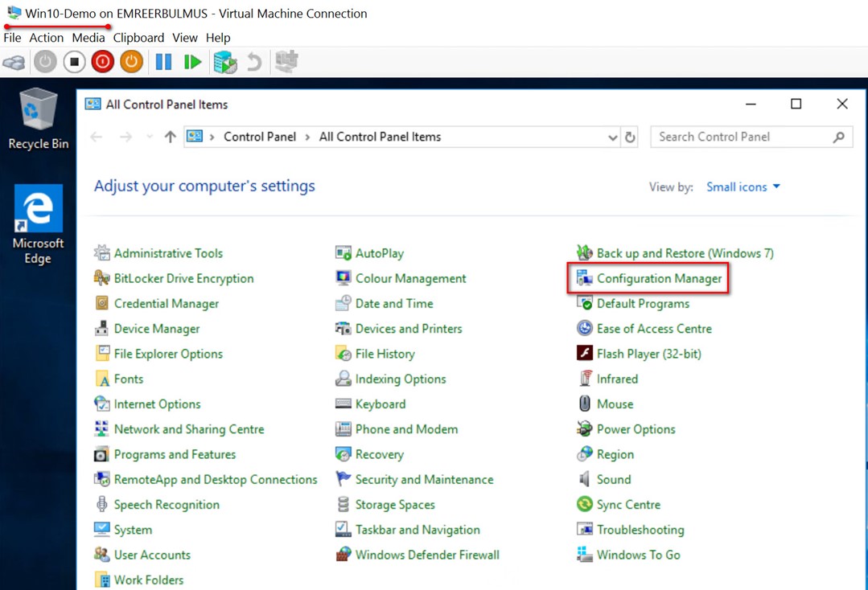Pause the virtual machine
The height and width of the screenshot is (590, 868).
pyautogui.click(x=163, y=62)
